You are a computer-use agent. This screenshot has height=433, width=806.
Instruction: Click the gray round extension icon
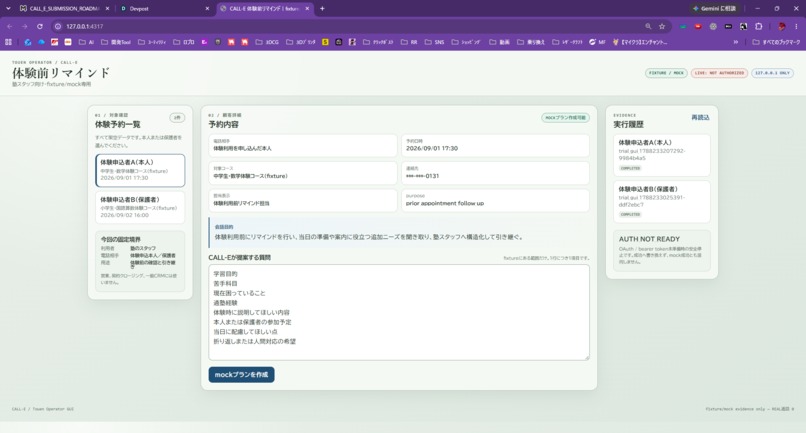click(713, 26)
